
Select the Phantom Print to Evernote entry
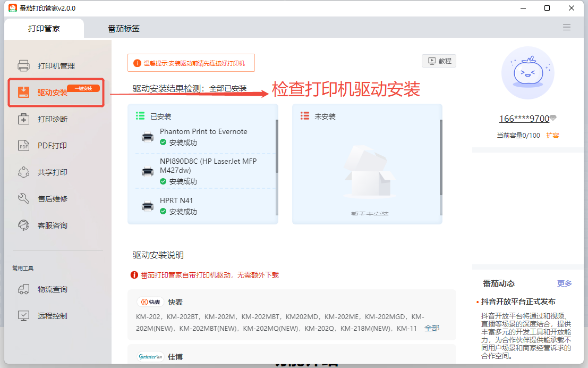203,131
